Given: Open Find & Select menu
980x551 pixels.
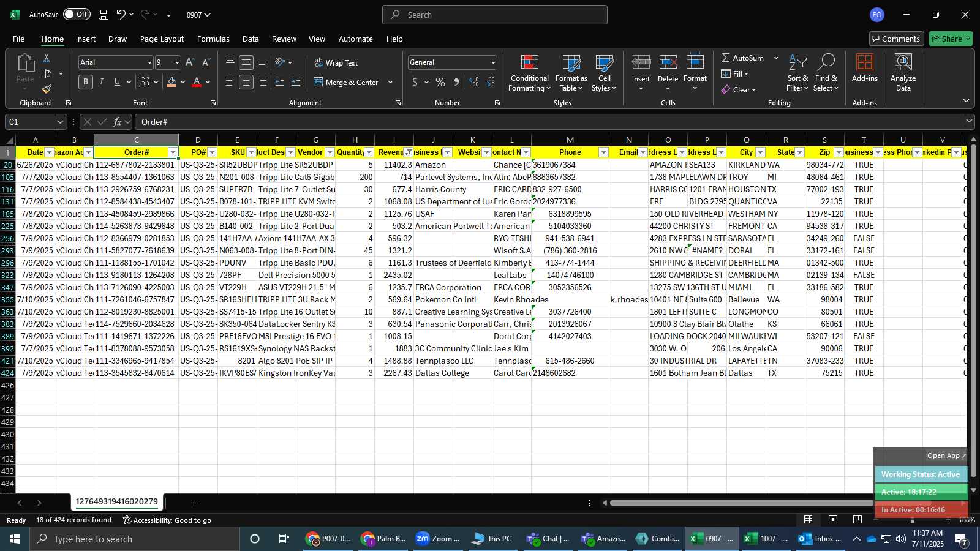Looking at the screenshot, I should pos(826,73).
